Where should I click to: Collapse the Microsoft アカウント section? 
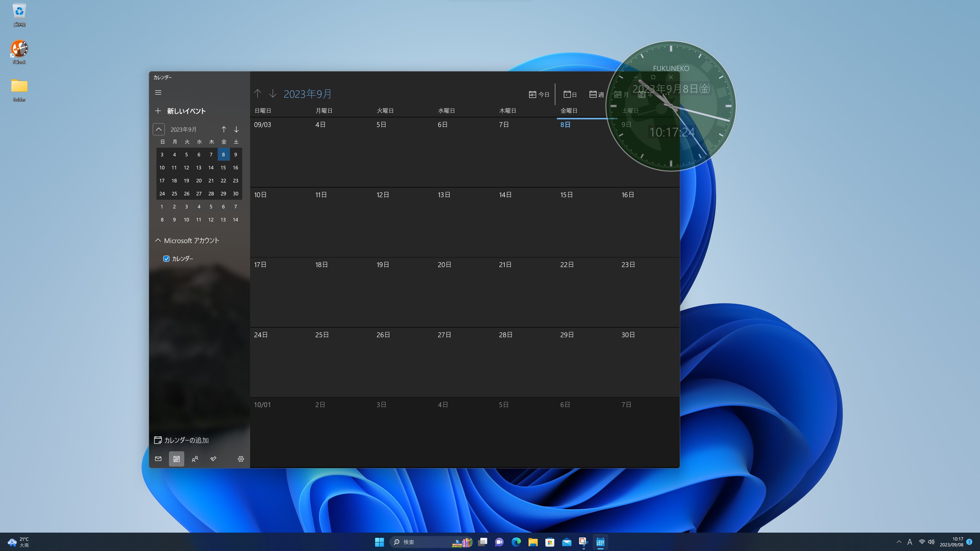point(158,241)
